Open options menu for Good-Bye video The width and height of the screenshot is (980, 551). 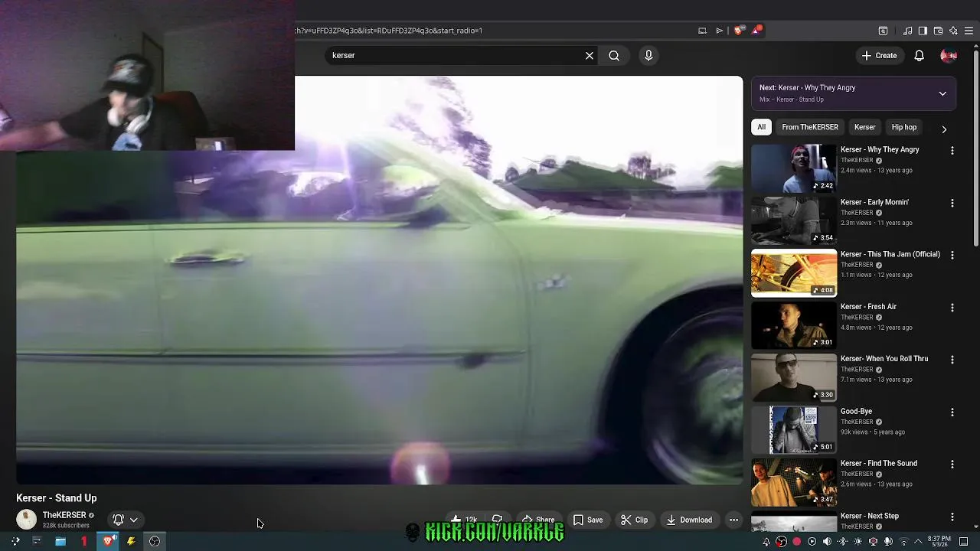point(952,412)
